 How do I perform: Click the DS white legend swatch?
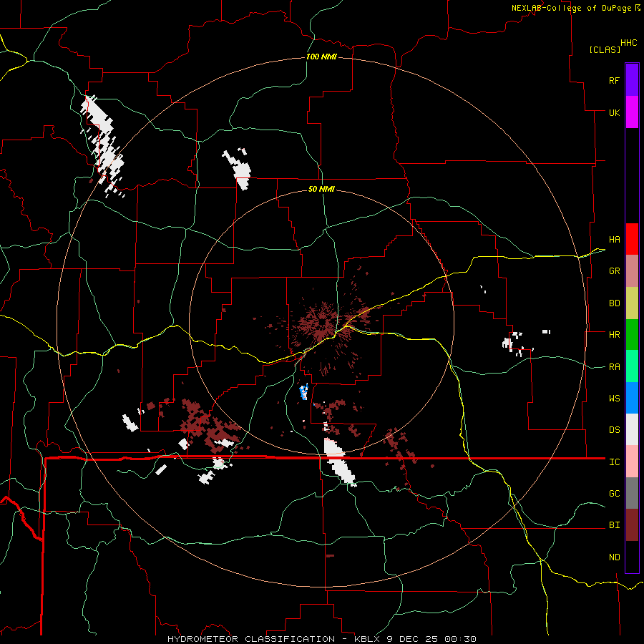[x=632, y=429]
